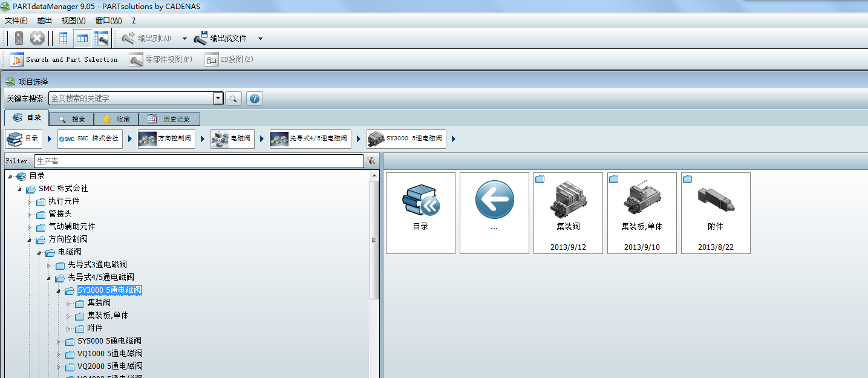The width and height of the screenshot is (868, 378).
Task: Collapse the 电磁阀 tree node
Action: pyautogui.click(x=39, y=253)
